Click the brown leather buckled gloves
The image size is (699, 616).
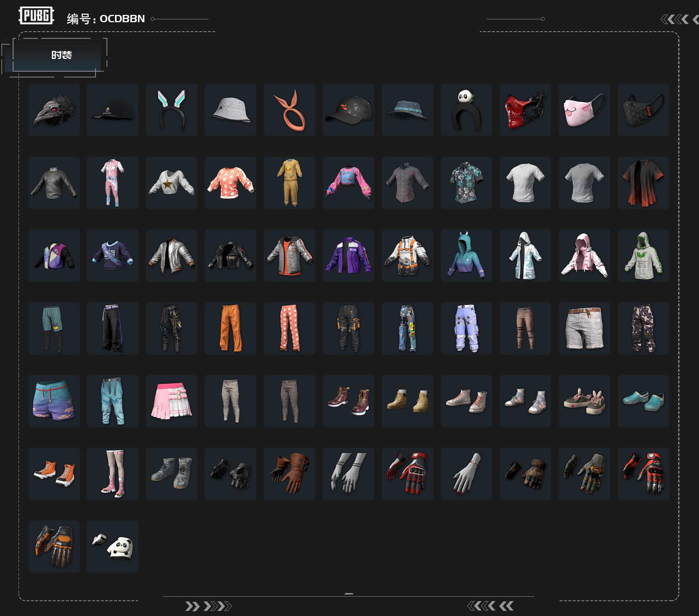click(289, 474)
